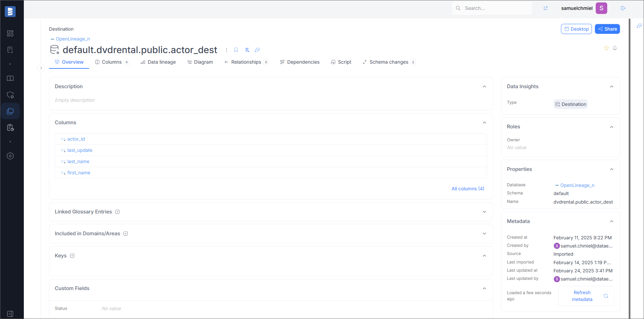Click the Refresh metadata button
The height and width of the screenshot is (319, 644).
click(586, 296)
